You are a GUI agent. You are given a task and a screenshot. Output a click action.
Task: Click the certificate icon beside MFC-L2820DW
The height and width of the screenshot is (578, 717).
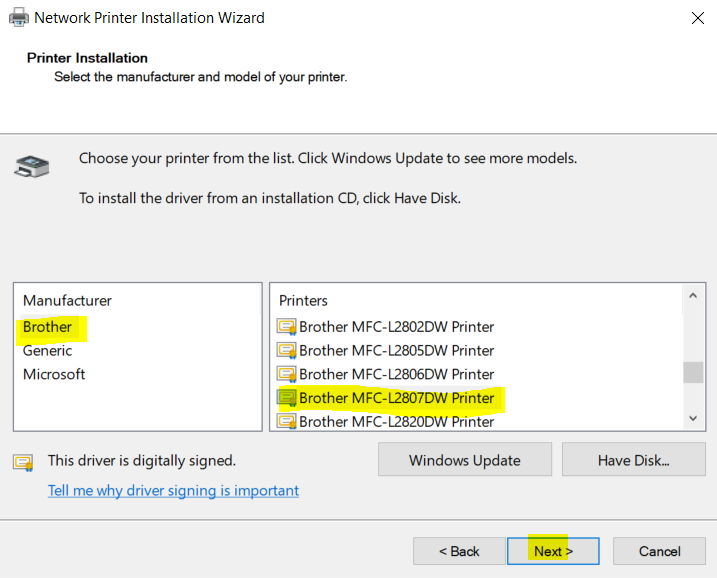point(287,422)
